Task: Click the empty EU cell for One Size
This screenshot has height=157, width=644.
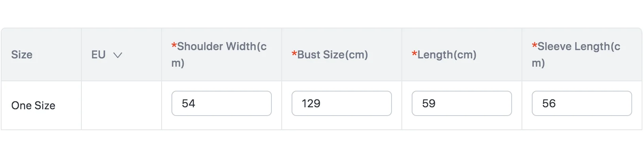Action: point(121,105)
